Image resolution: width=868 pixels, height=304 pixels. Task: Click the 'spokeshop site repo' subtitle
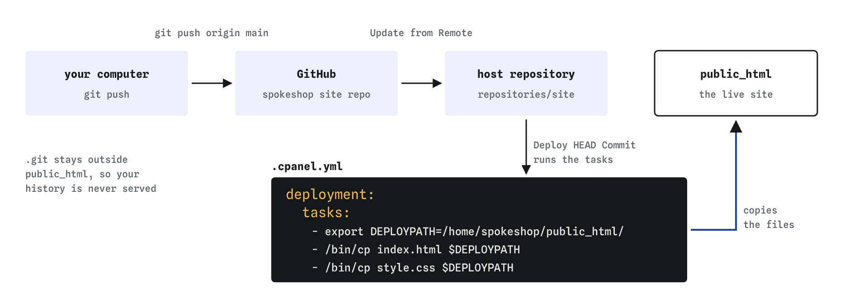[x=316, y=95]
